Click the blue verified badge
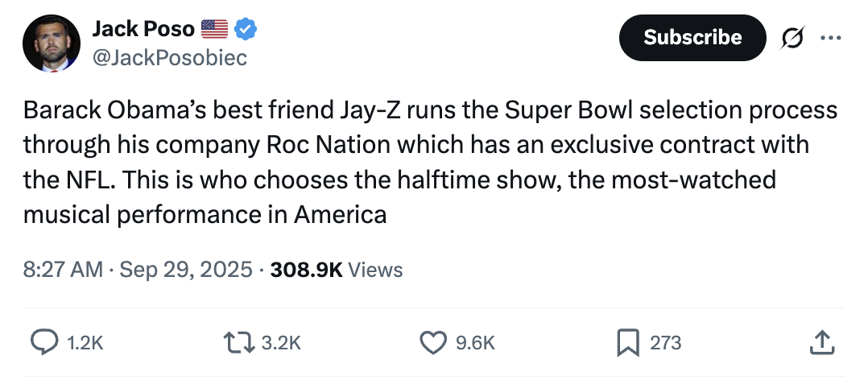The width and height of the screenshot is (868, 380). pos(246,30)
